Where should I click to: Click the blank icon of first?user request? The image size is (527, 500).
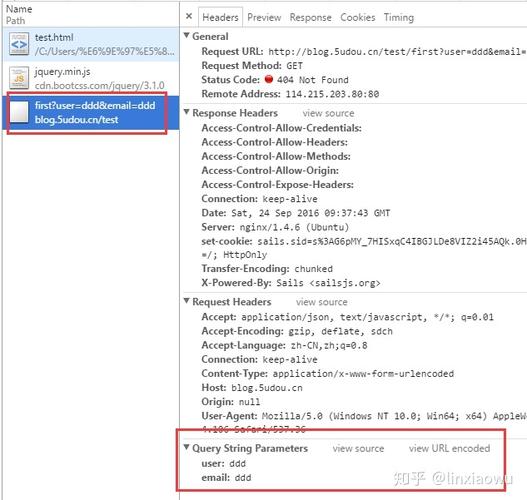coord(19,112)
